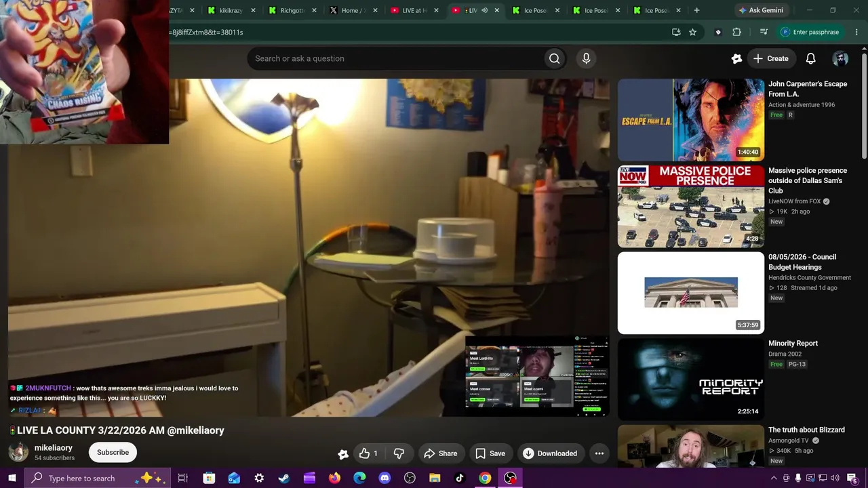Click the Ask sparkle icon beside Create
Image resolution: width=868 pixels, height=488 pixels.
point(736,58)
